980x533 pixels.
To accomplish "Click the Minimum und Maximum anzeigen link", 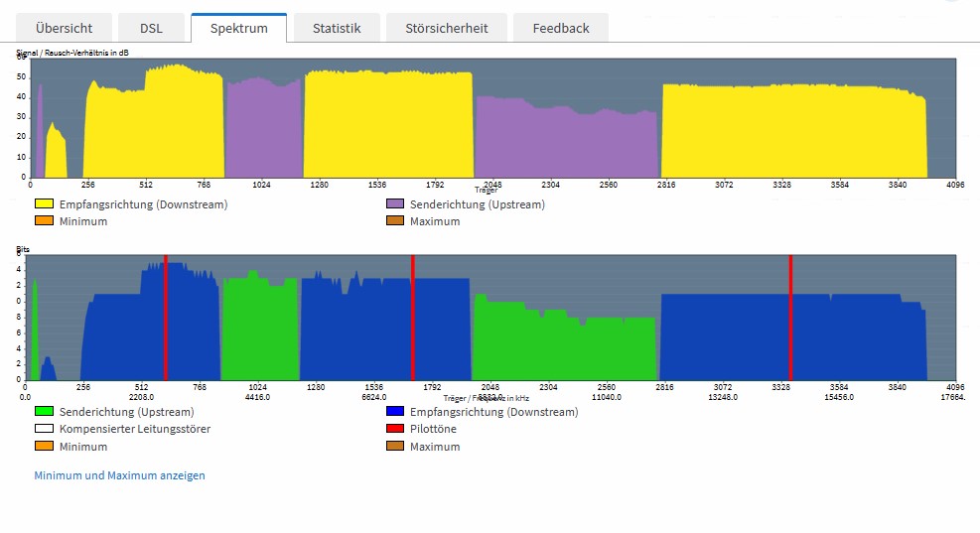I will (119, 475).
